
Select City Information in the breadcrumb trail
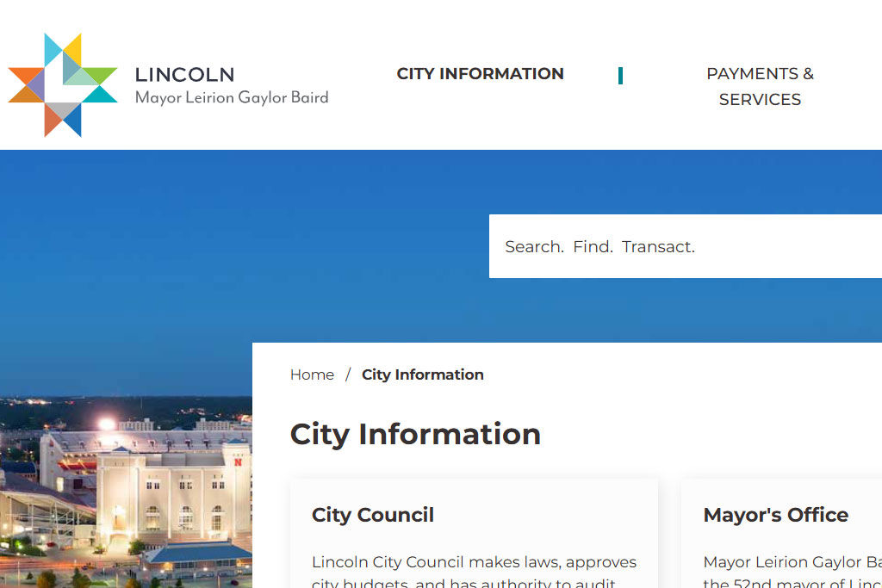point(422,374)
